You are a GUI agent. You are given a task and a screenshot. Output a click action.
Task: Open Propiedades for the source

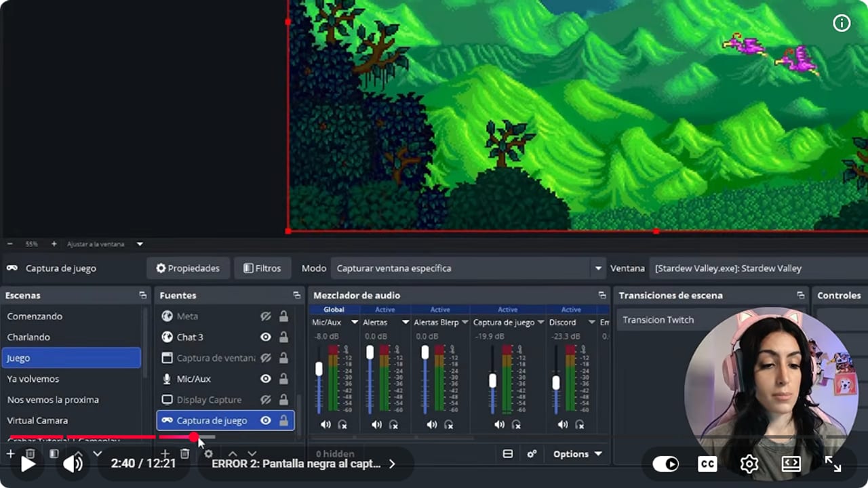(x=188, y=268)
